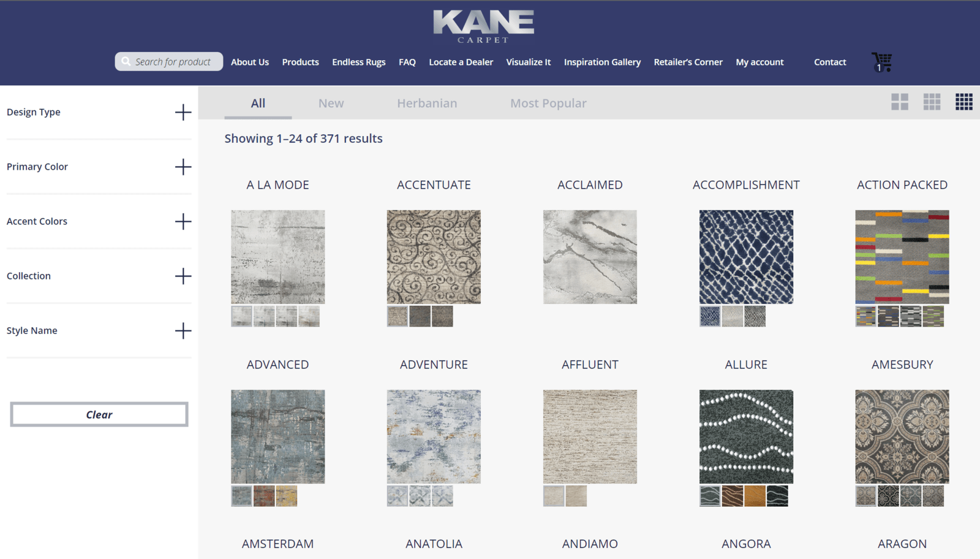Clear all filters with Clear button

click(99, 414)
